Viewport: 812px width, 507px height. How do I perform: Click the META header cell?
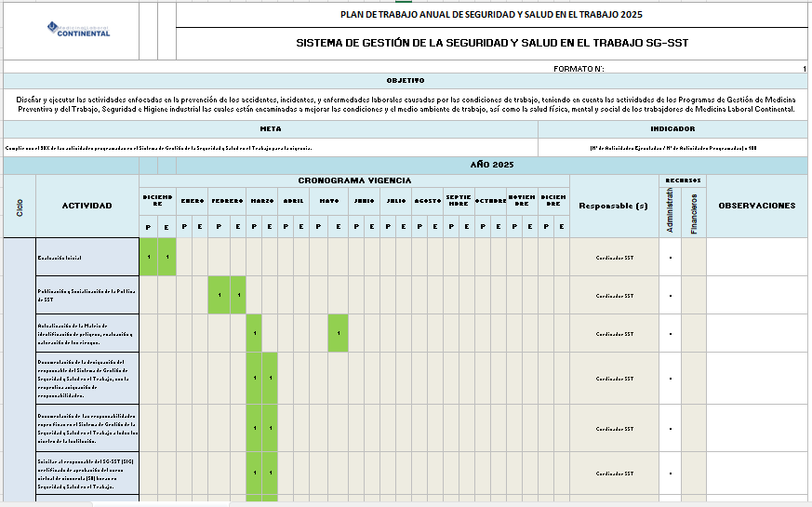click(x=270, y=129)
